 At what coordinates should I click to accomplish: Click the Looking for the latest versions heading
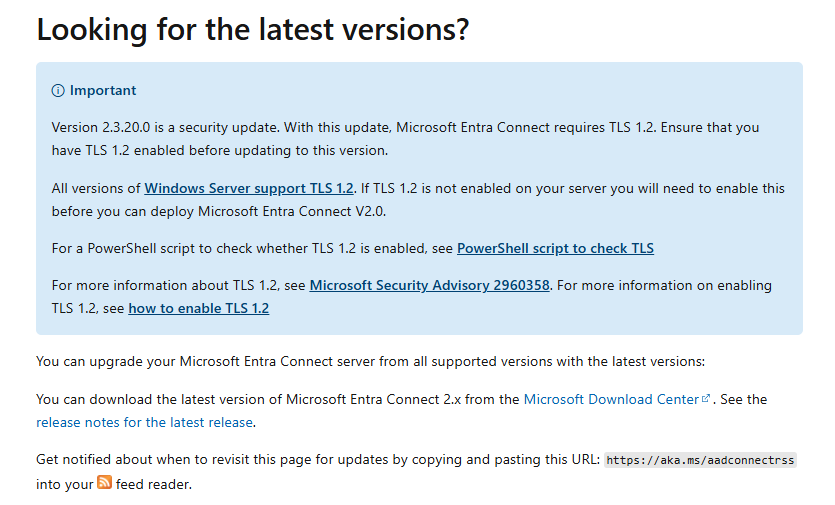tap(253, 29)
